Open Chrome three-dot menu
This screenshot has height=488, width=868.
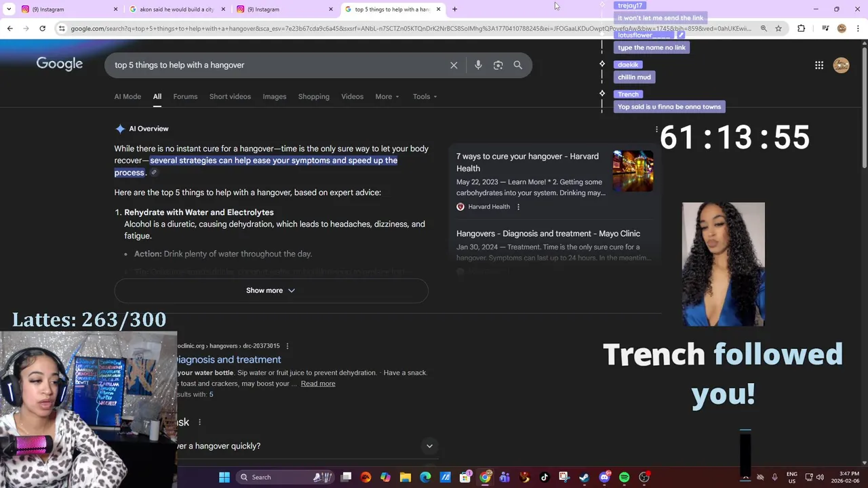point(856,28)
